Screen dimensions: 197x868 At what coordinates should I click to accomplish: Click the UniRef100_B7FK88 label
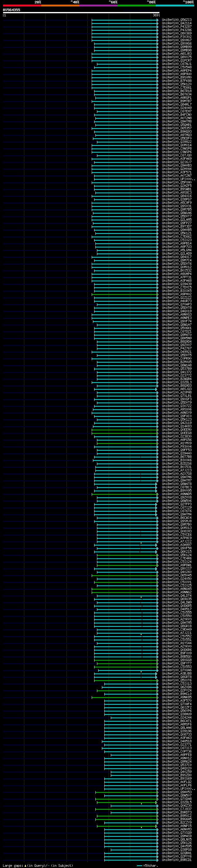coord(177,81)
